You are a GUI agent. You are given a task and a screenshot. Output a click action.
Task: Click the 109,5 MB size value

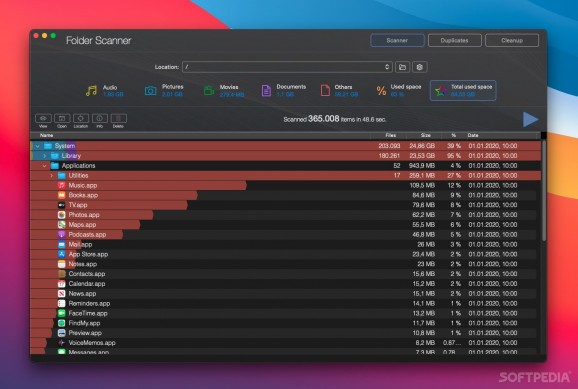pyautogui.click(x=422, y=185)
